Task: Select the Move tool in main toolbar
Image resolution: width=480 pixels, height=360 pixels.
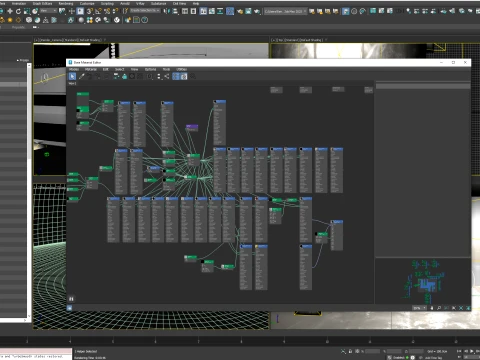Action: pos(10,11)
